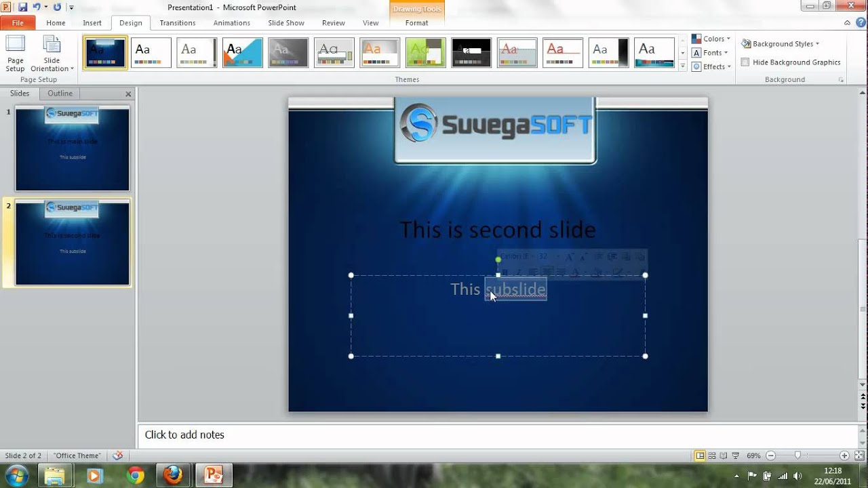Select the theme with red underlined Aa

(563, 53)
